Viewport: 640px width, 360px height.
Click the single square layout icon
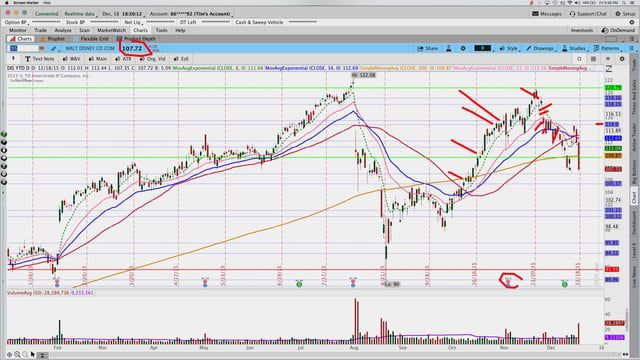point(579,59)
